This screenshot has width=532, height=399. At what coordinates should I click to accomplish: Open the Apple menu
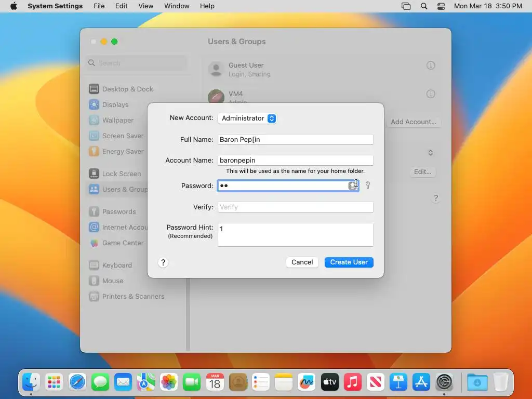[x=14, y=6]
